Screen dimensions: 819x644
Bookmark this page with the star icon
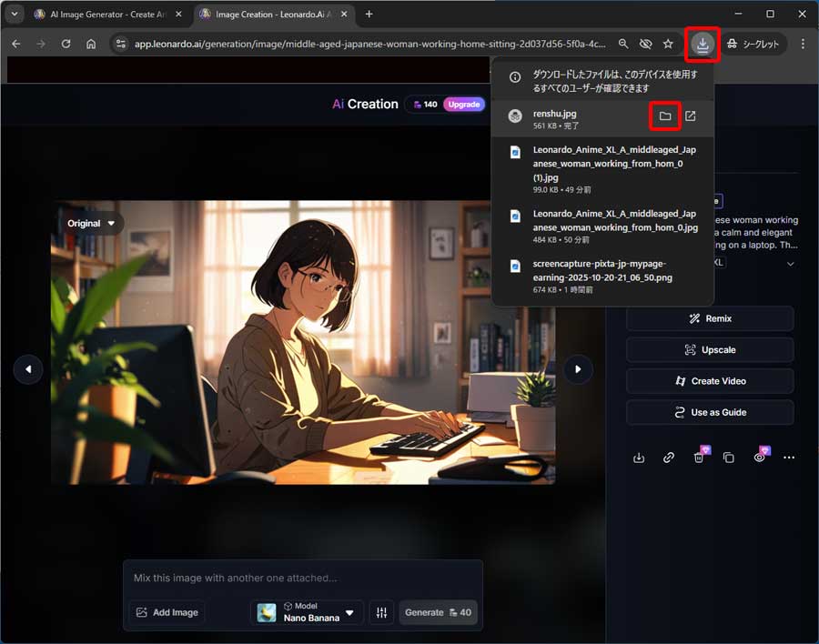click(x=668, y=44)
